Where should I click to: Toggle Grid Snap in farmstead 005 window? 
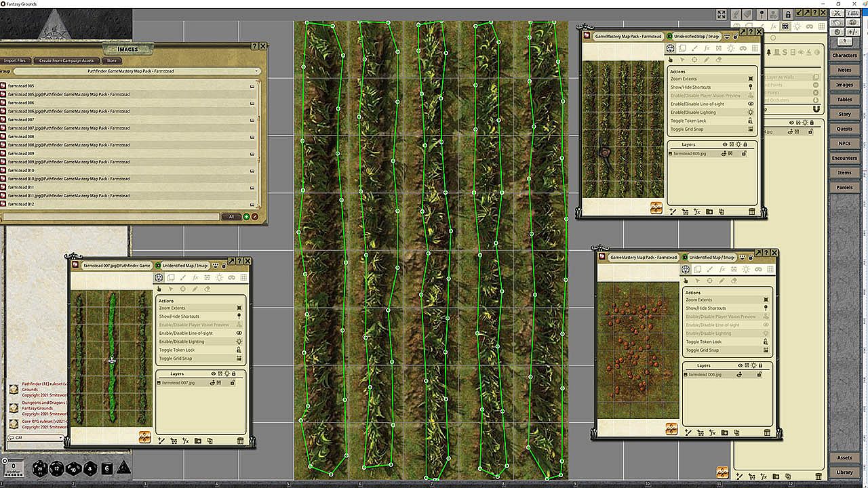711,129
